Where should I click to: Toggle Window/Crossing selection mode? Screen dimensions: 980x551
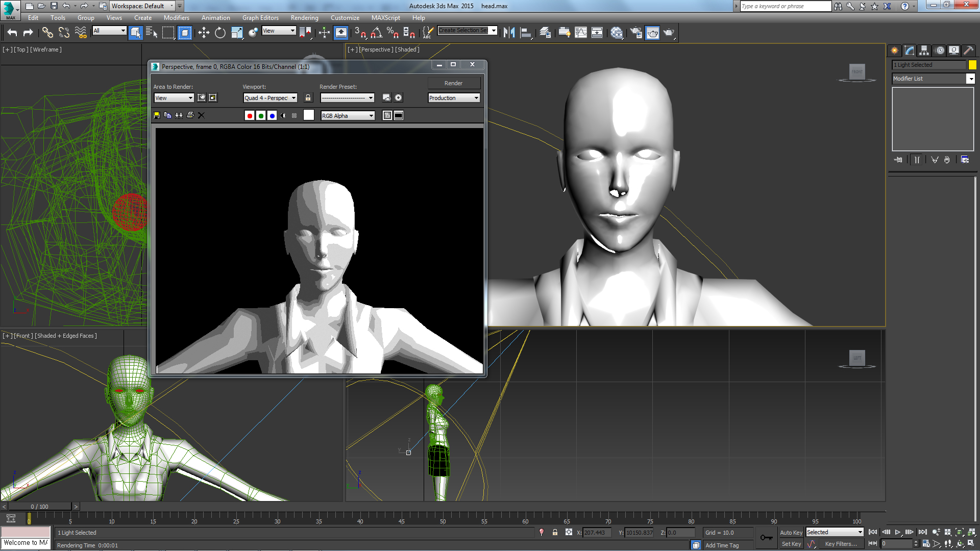coord(185,33)
